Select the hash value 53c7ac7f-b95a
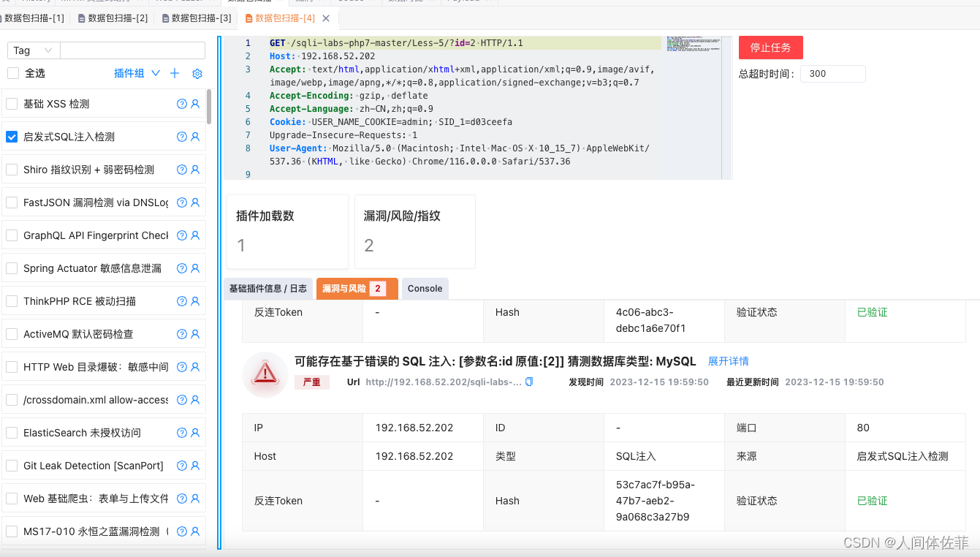Viewport: 980px width, 557px height. point(656,501)
